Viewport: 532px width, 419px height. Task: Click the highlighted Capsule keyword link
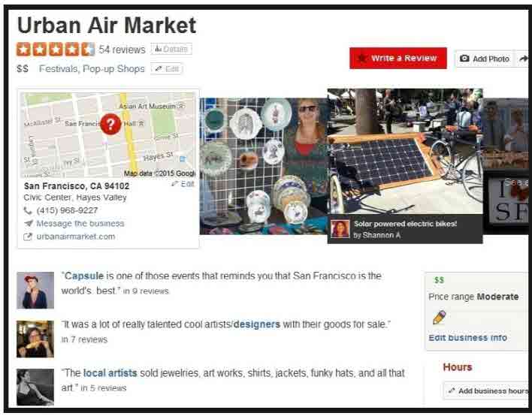[x=84, y=276]
